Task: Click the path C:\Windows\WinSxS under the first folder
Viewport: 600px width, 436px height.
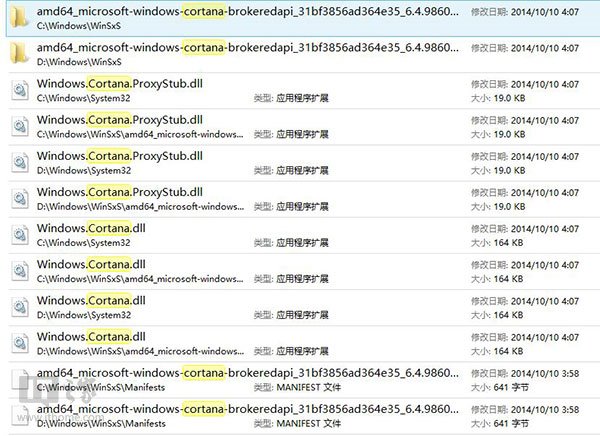Action: [79, 26]
